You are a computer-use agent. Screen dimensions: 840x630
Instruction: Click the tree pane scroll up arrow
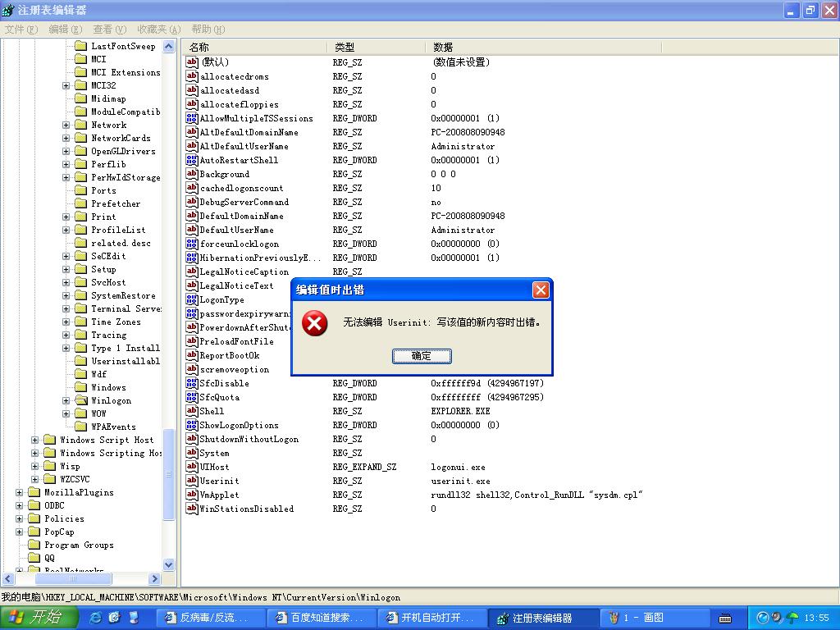point(169,47)
